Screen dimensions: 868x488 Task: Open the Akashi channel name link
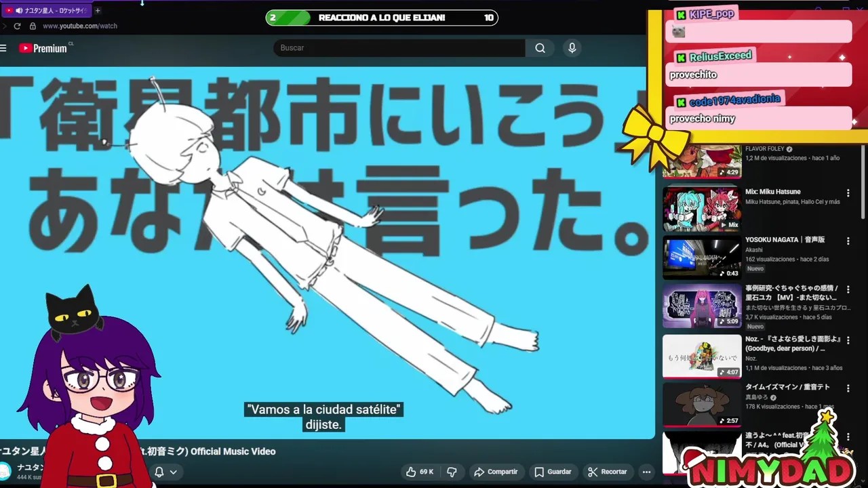(x=754, y=250)
